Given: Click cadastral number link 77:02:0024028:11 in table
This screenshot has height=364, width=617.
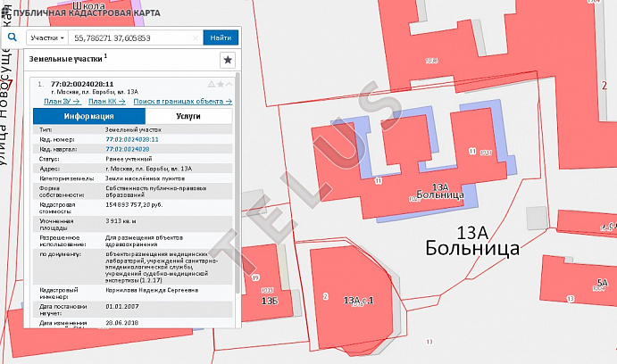Looking at the screenshot, I should click(x=132, y=139).
